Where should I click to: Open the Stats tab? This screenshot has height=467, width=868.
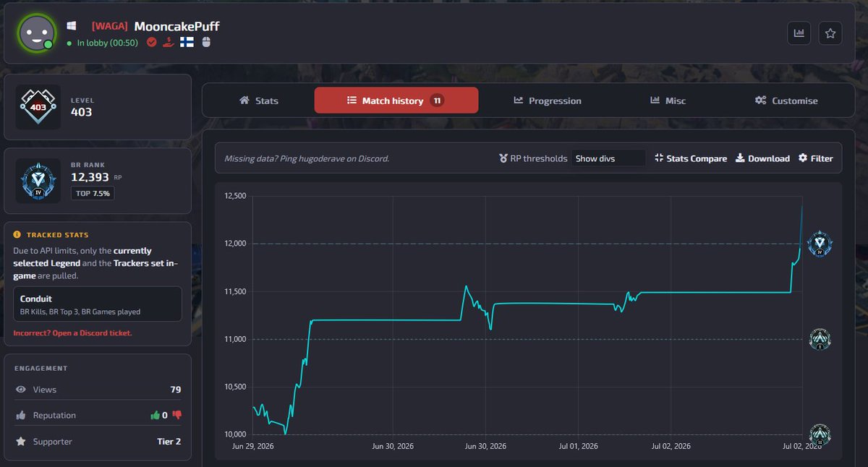click(258, 100)
